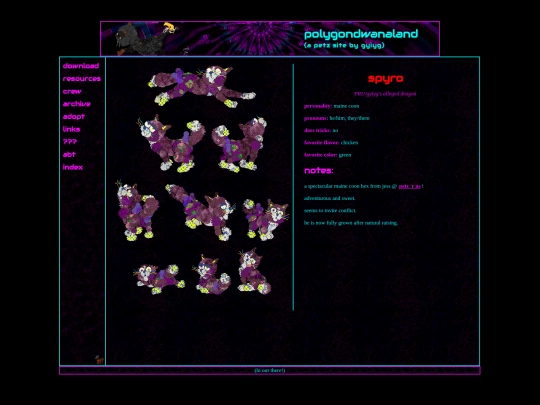Click the favorite flavor: chicken line
Viewport: 540px width, 405px height.
coord(331,143)
